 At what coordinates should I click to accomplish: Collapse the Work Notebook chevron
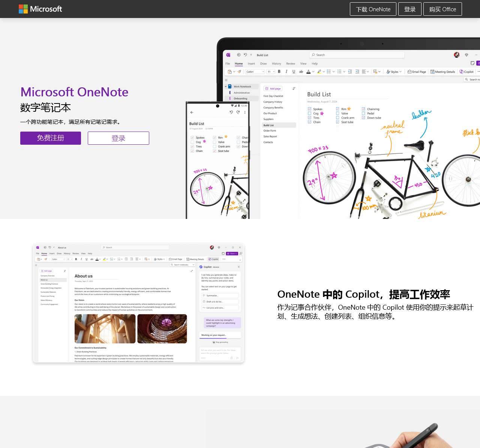pyautogui.click(x=226, y=87)
